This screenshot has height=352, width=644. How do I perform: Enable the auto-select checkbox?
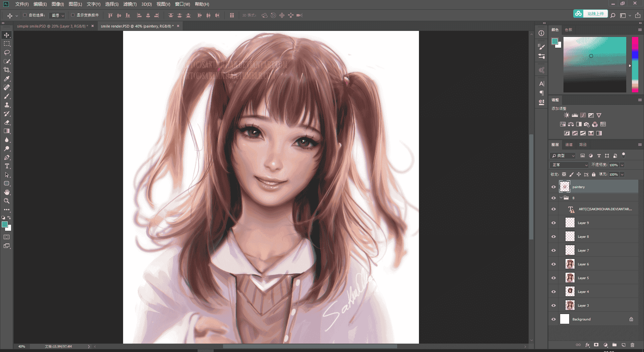(x=25, y=15)
